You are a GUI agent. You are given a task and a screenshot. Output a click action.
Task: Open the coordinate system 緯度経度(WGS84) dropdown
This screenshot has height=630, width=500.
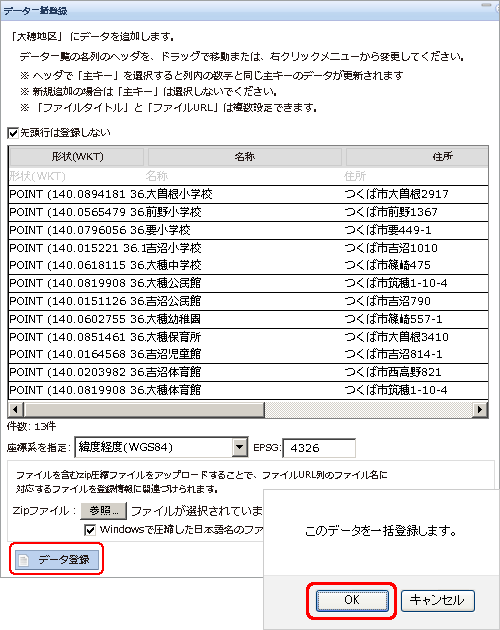point(161,447)
